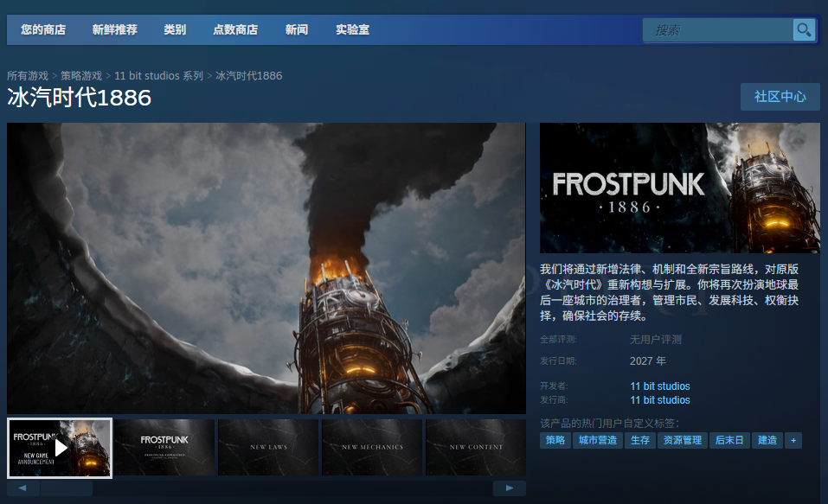Click the 2027 年 release date text

tap(647, 361)
